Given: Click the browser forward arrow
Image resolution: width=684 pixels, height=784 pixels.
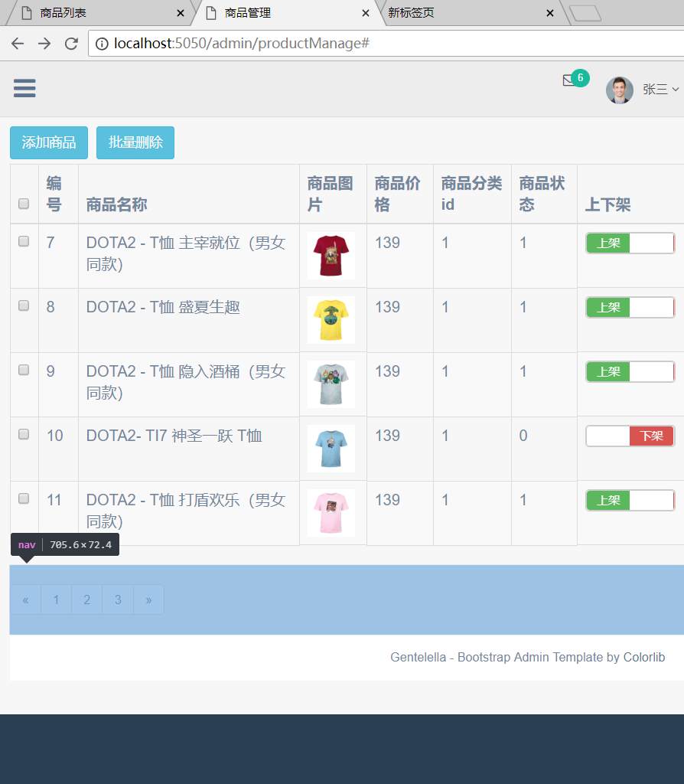Looking at the screenshot, I should click(x=44, y=43).
